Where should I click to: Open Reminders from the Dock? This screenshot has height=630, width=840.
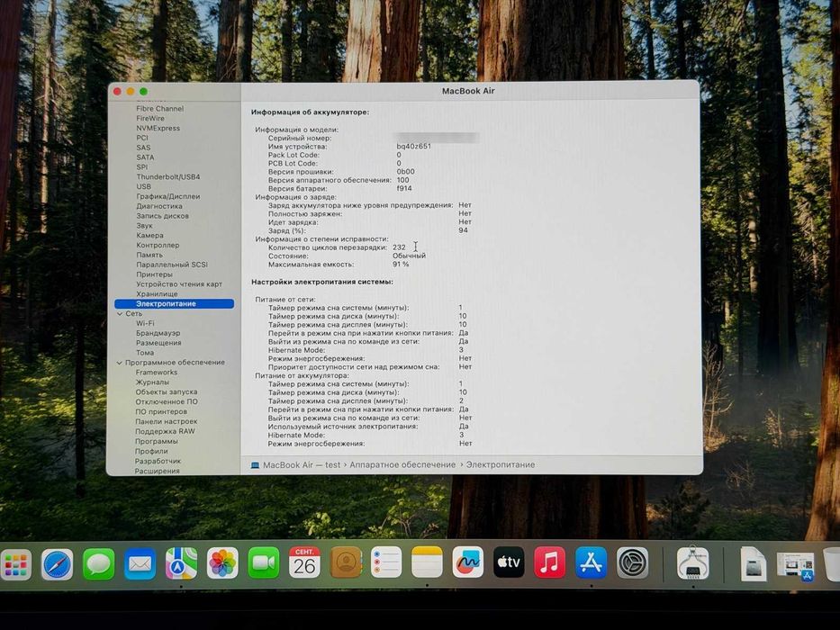tap(386, 562)
